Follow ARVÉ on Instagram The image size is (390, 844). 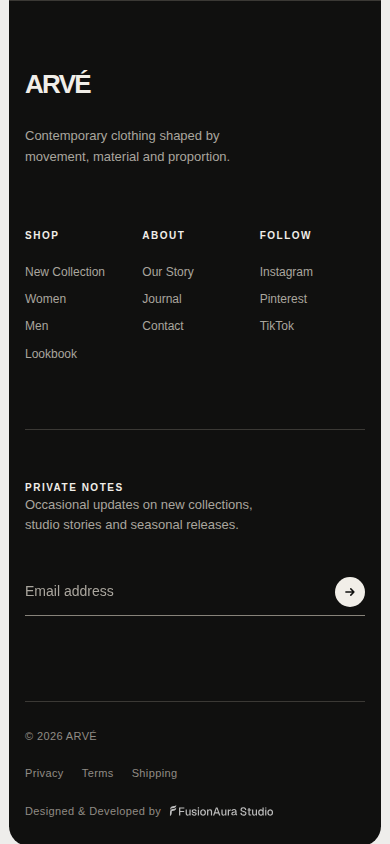[286, 272]
